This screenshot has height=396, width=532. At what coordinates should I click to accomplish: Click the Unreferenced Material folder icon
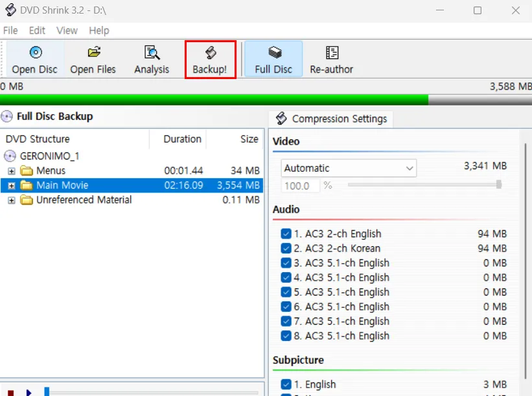point(27,200)
